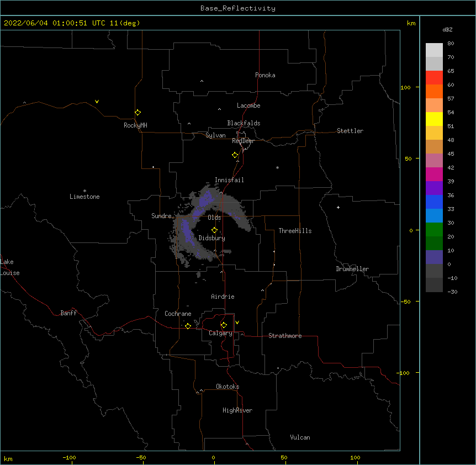The height and width of the screenshot is (465, 476).
Task: Pick the orange 57–60 dBZ legend swatch
Action: pyautogui.click(x=434, y=91)
